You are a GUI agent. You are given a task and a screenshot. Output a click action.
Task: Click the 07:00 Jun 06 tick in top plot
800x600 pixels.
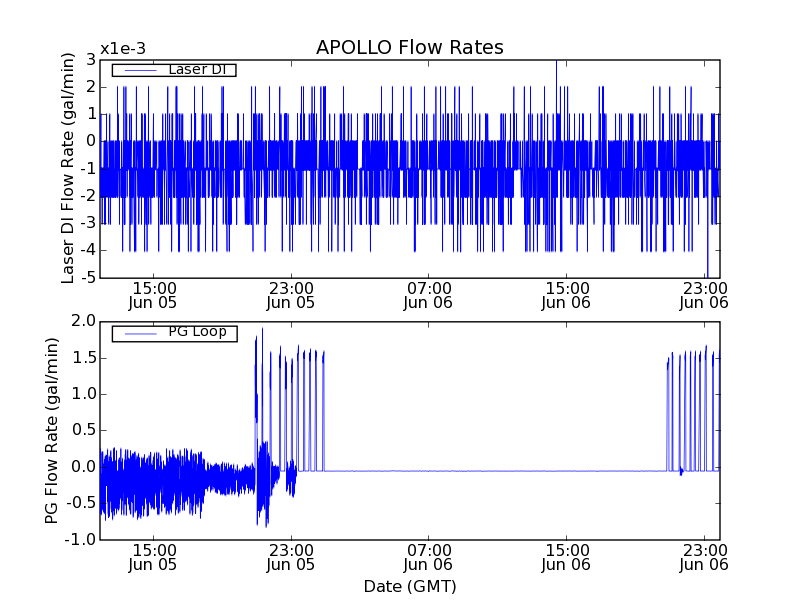pos(428,295)
